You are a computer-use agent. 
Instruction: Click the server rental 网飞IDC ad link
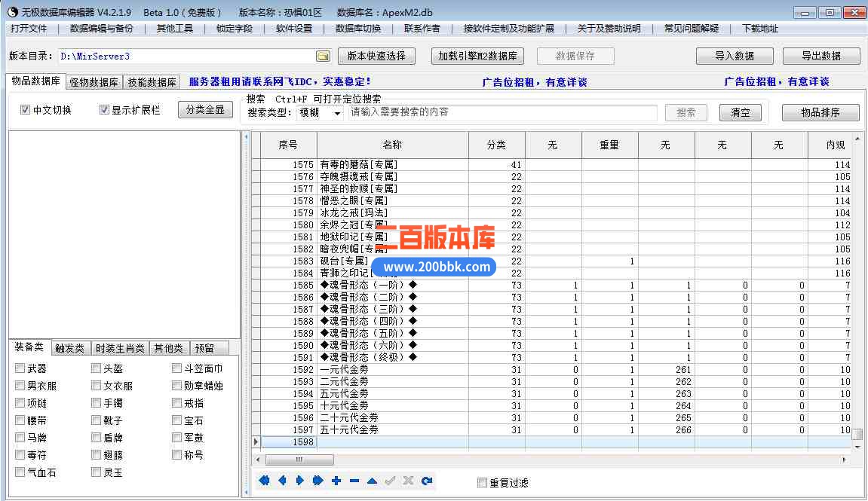pos(280,82)
